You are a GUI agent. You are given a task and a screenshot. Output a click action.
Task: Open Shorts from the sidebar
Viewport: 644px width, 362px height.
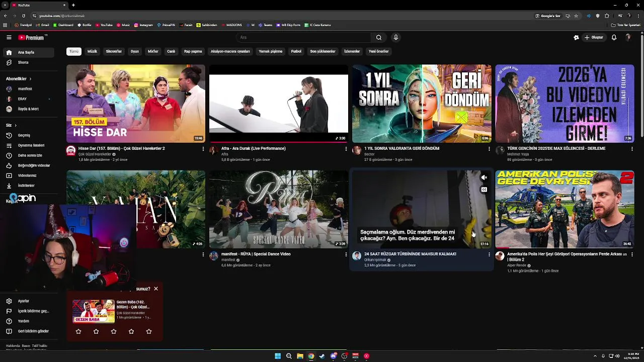29,62
